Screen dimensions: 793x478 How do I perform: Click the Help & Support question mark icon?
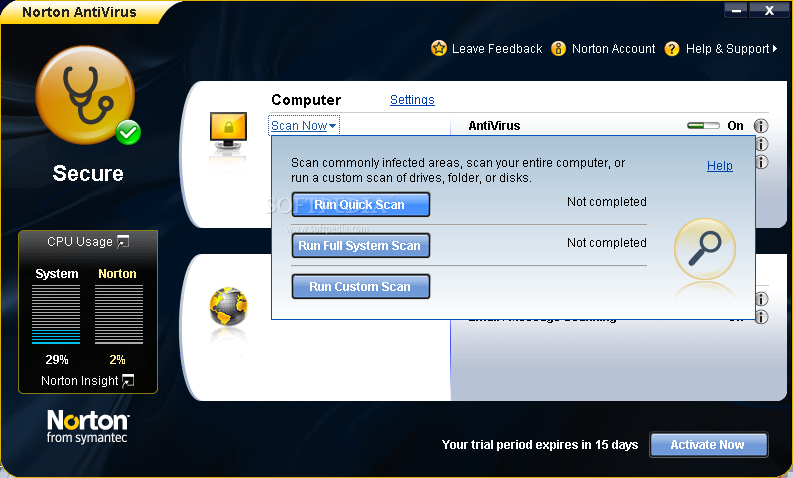672,49
